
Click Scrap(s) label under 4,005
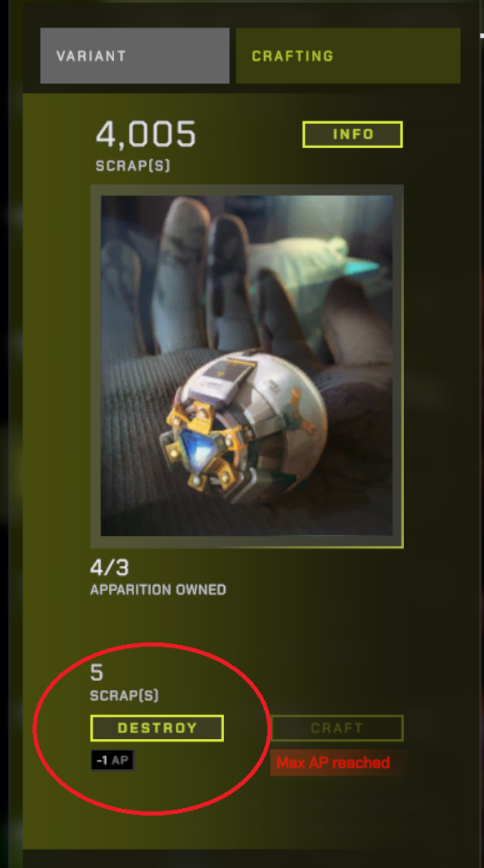point(132,166)
